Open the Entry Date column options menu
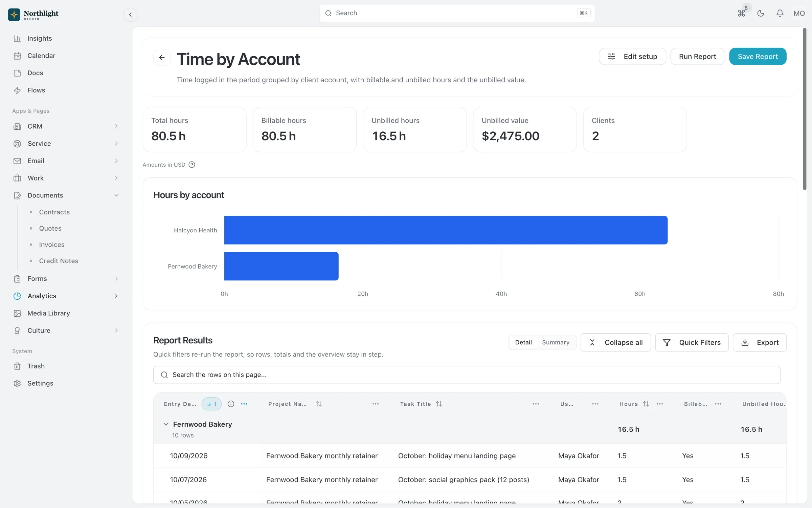This screenshot has height=508, width=812. pyautogui.click(x=244, y=404)
